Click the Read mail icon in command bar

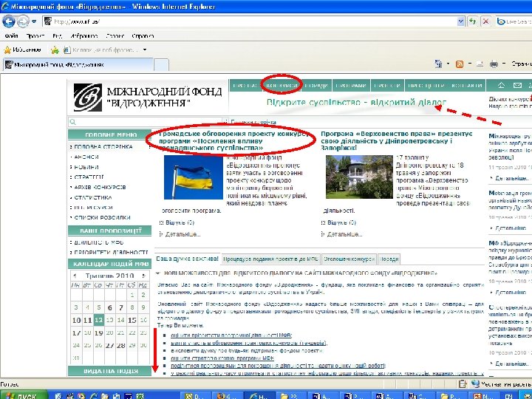point(480,64)
